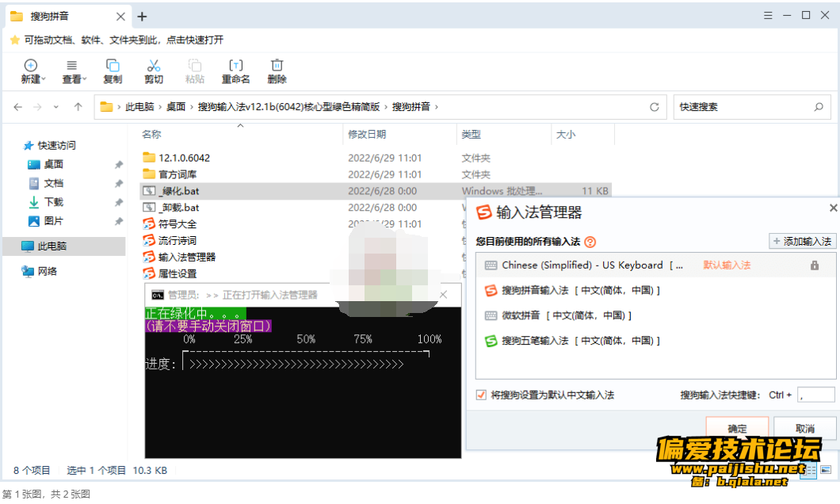Close the 搜狗拼音 tab
Image resolution: width=840 pixels, height=504 pixels.
120,17
